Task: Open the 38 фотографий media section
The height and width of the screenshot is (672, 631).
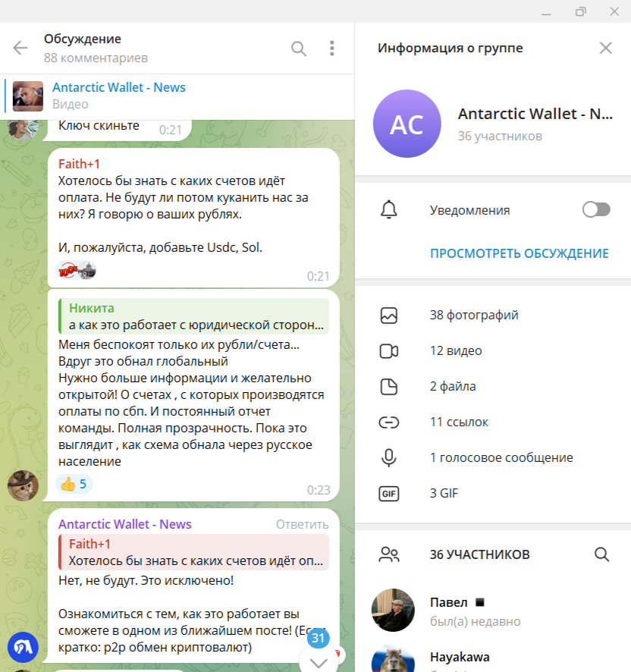Action: 493,316
